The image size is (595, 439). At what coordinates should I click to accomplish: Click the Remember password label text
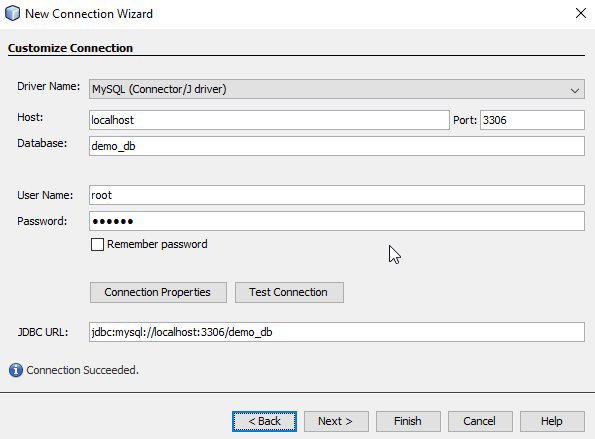157,244
